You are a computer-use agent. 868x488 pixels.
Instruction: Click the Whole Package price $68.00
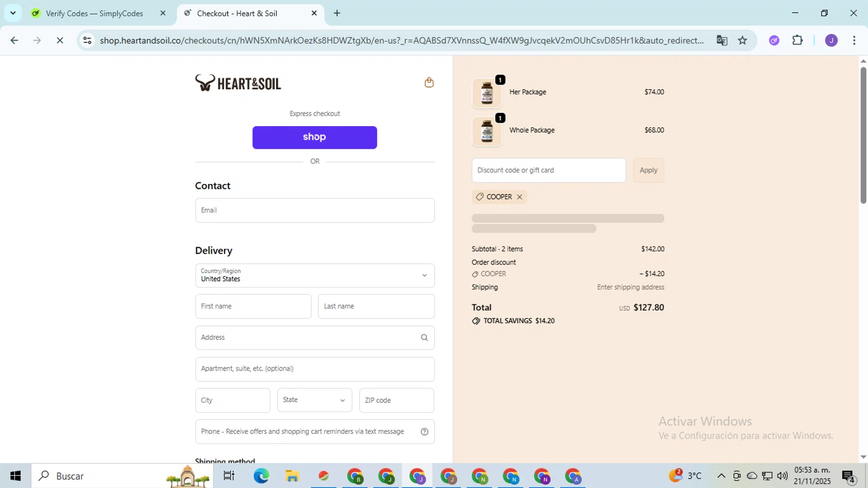tap(654, 130)
